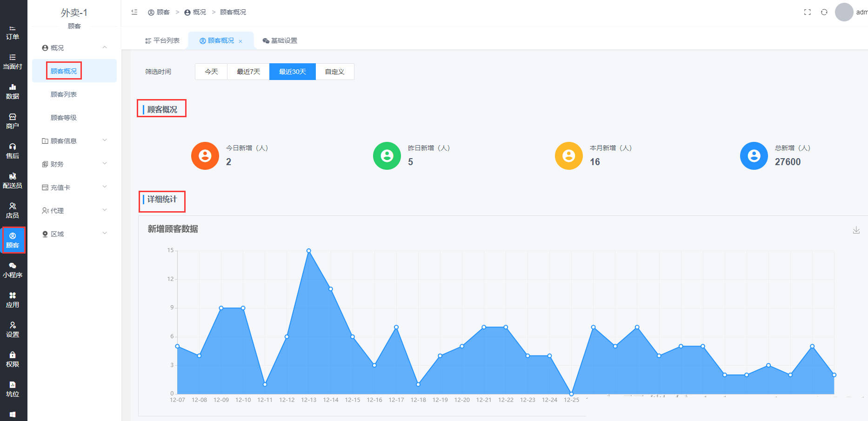Toggle fullscreen mode icon in header
This screenshot has width=868, height=421.
pyautogui.click(x=807, y=12)
